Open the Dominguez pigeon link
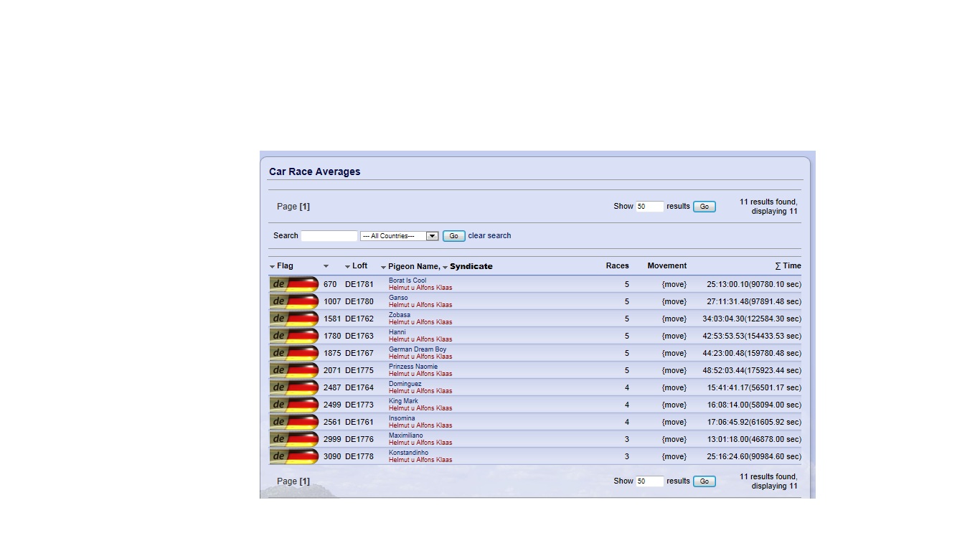 [x=405, y=384]
